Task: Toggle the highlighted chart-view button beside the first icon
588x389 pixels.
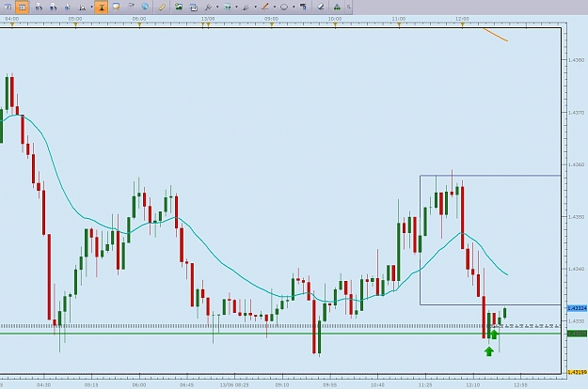Action: [23, 7]
